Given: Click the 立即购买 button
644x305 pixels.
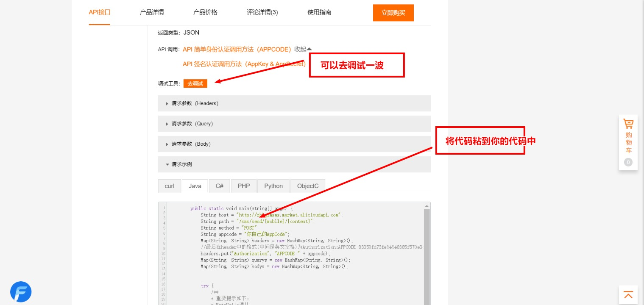Looking at the screenshot, I should click(393, 13).
